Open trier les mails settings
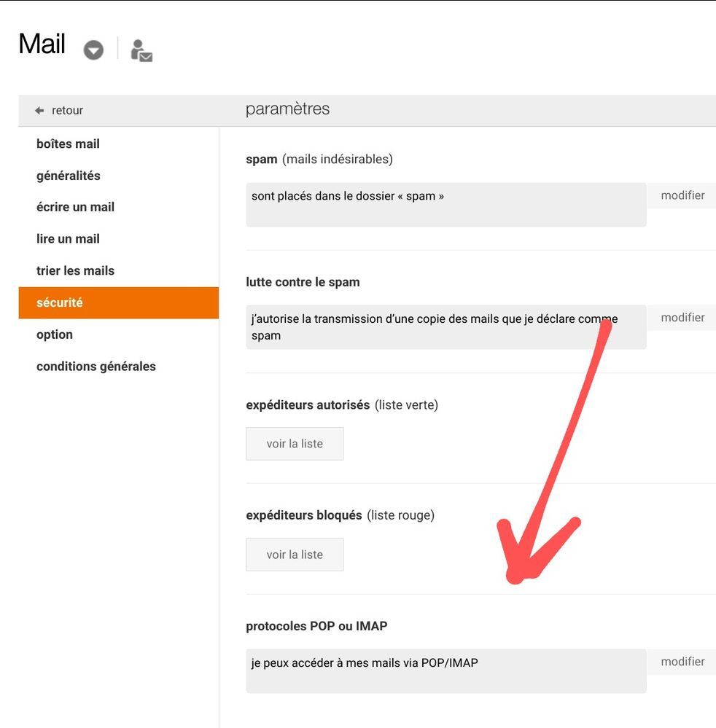The width and height of the screenshot is (716, 728). [x=75, y=269]
